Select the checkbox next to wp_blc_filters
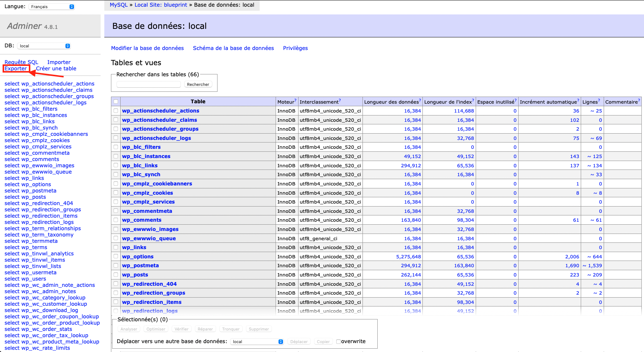 116,147
